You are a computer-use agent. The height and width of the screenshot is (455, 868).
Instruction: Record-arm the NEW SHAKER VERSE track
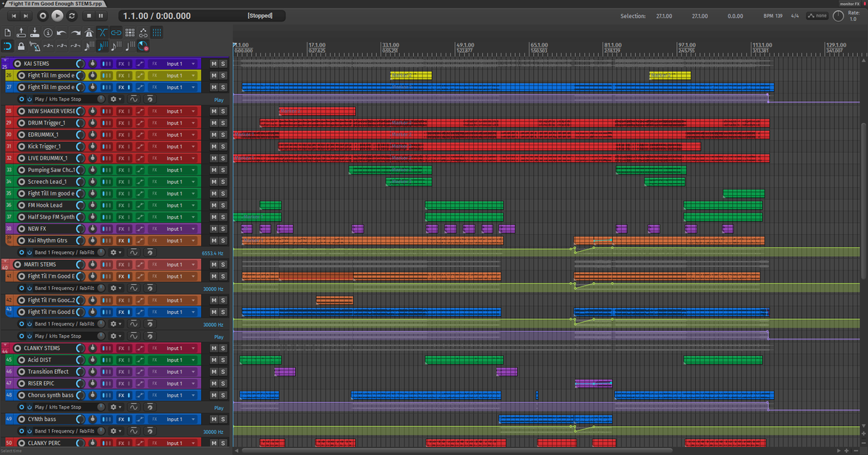click(22, 111)
